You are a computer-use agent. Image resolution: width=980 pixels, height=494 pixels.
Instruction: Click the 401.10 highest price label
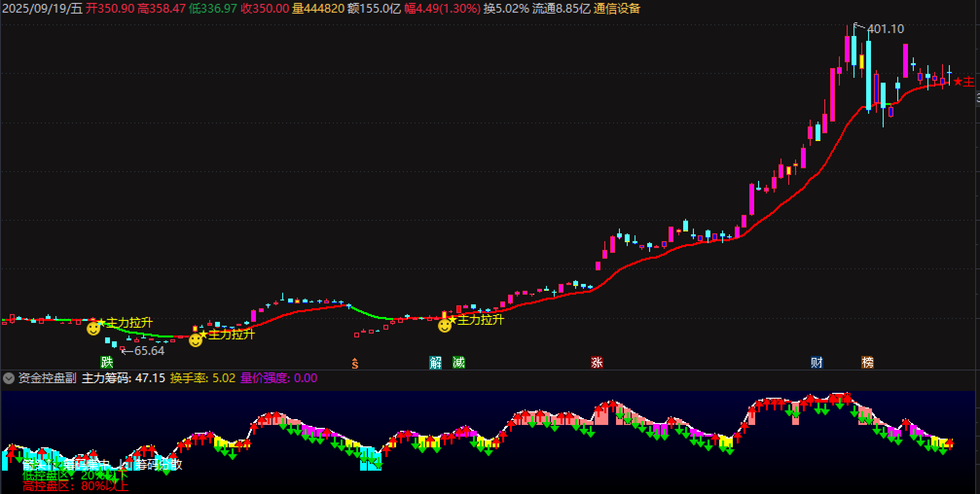click(886, 29)
